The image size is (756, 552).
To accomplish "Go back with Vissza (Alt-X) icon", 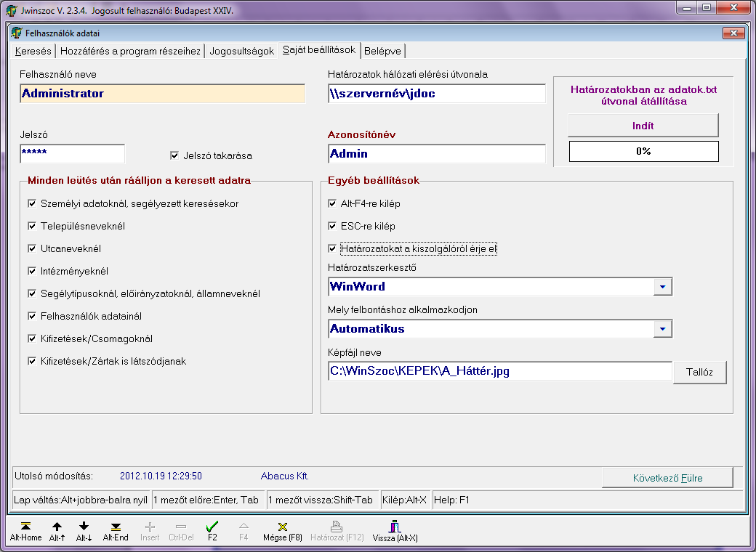I will [x=395, y=531].
